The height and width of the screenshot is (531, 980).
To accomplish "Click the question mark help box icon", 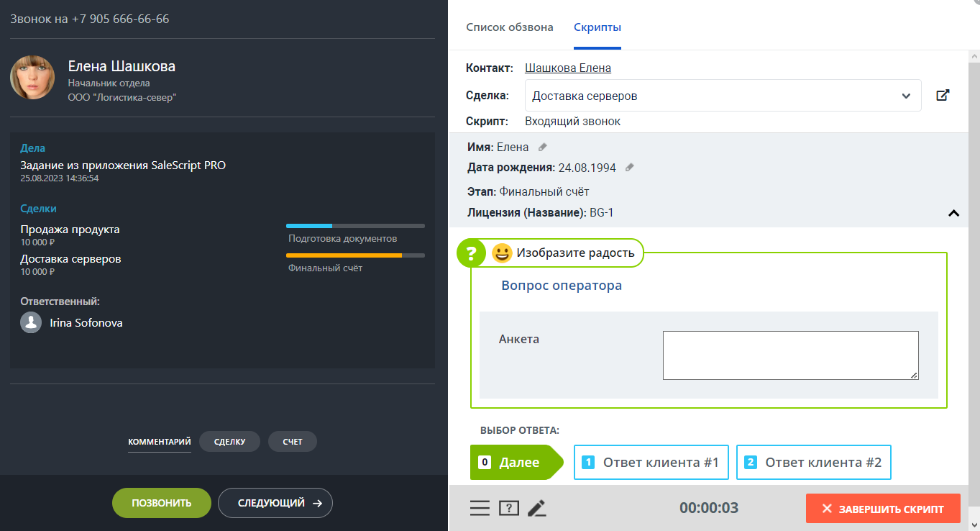I will click(509, 508).
